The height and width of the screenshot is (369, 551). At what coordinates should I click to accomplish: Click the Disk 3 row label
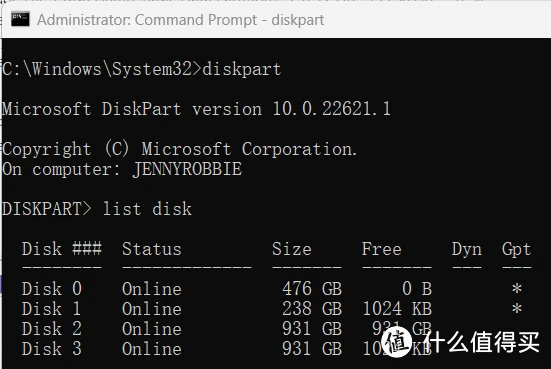(x=52, y=349)
